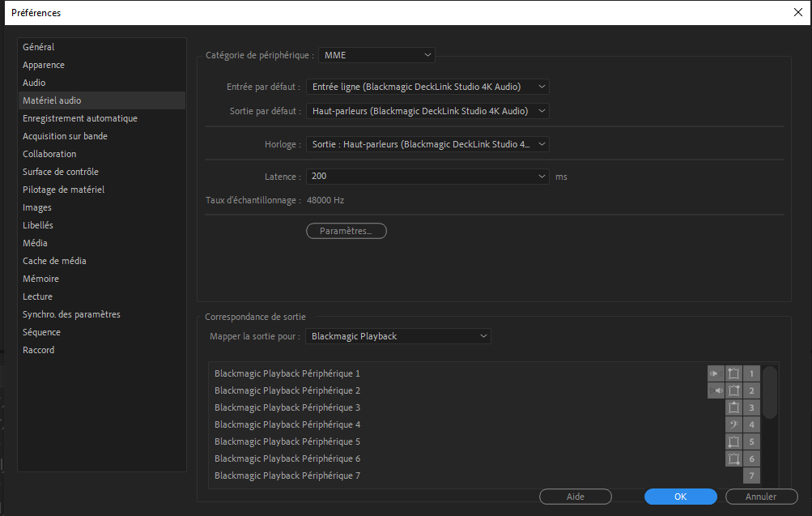
Task: Click the Paramètres... button
Action: [x=346, y=232]
